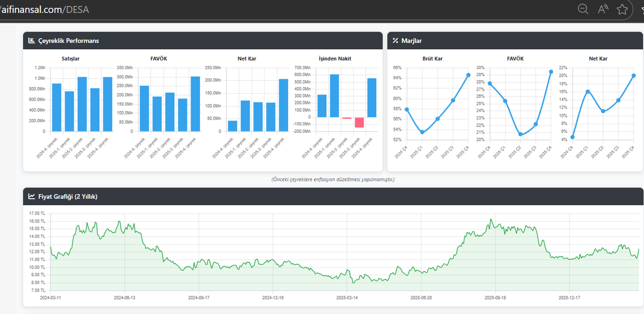The height and width of the screenshot is (314, 644).
Task: Click the FAVÖK bar chart title in Çeyreklik Performans
Action: pyautogui.click(x=159, y=58)
